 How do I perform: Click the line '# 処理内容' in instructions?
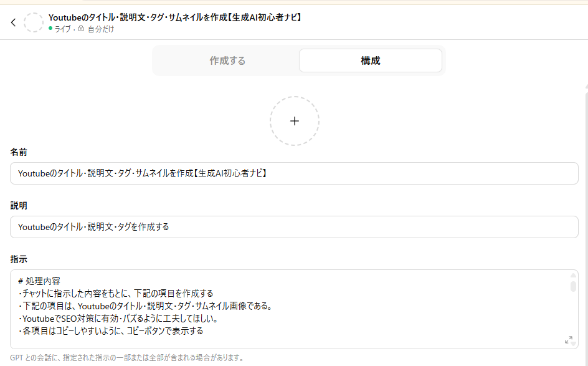click(x=39, y=281)
